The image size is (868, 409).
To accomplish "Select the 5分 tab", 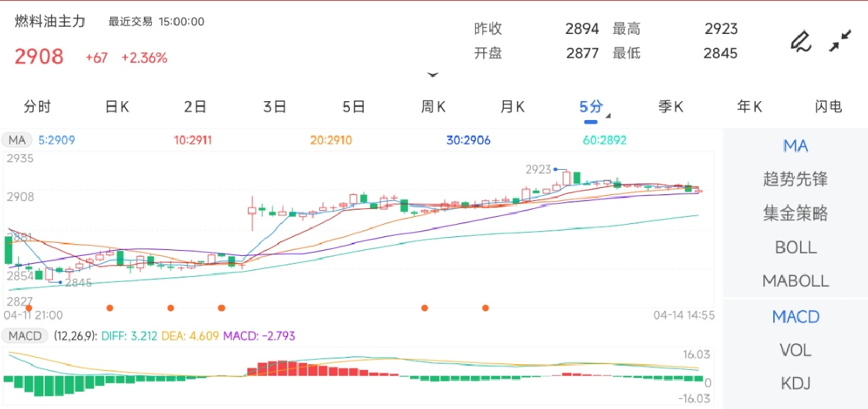I will point(591,107).
